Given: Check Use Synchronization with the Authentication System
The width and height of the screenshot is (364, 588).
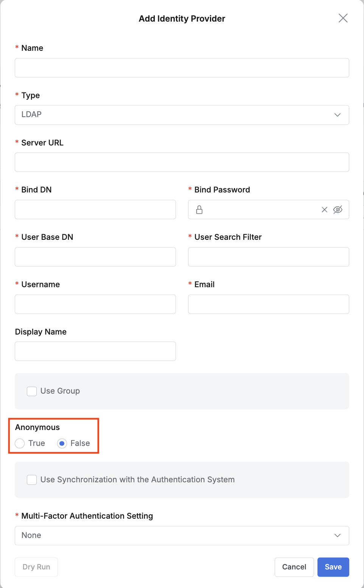Looking at the screenshot, I should [x=32, y=480].
